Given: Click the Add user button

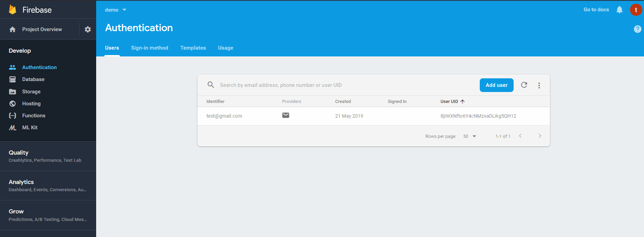Looking at the screenshot, I should point(497,85).
